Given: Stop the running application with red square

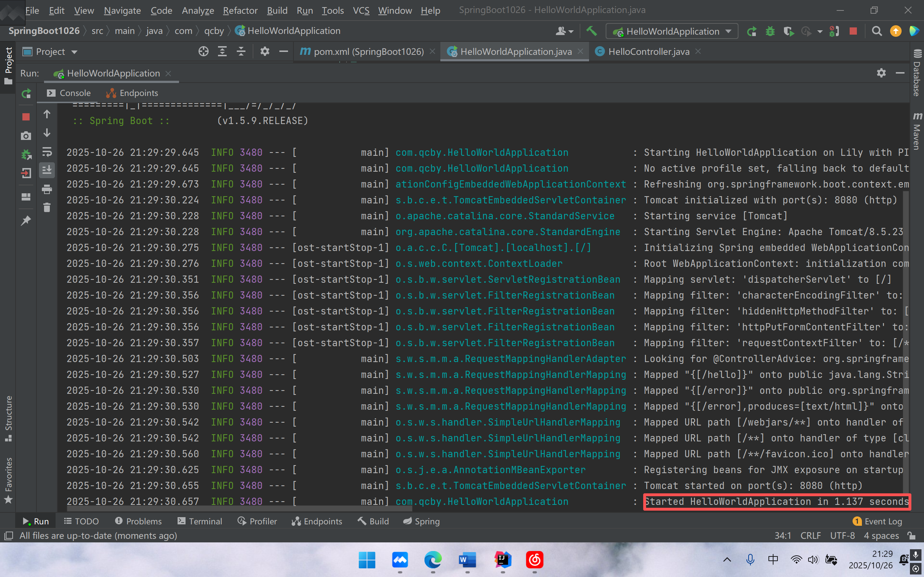Looking at the screenshot, I should [26, 117].
